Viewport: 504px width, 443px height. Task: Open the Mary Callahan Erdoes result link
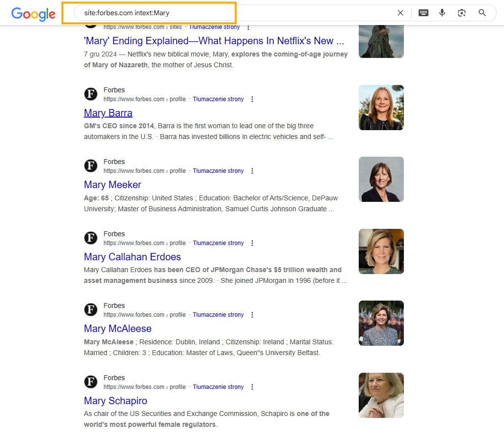pyautogui.click(x=133, y=257)
